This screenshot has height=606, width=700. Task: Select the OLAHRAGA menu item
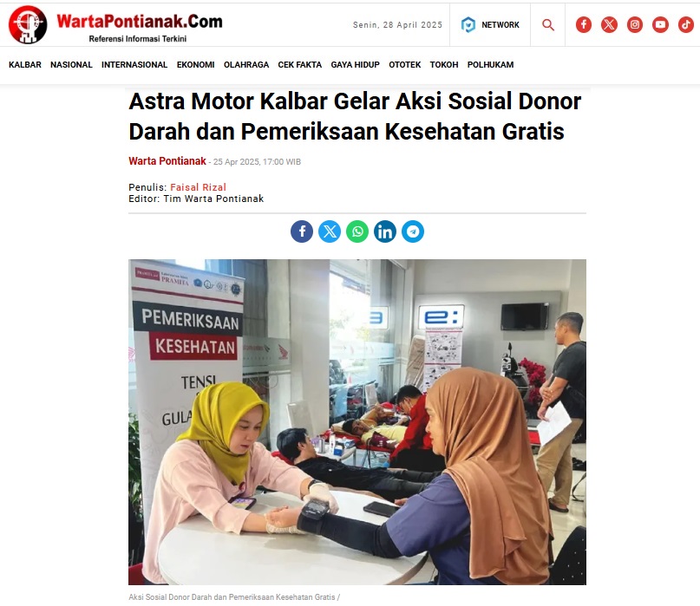click(x=246, y=65)
